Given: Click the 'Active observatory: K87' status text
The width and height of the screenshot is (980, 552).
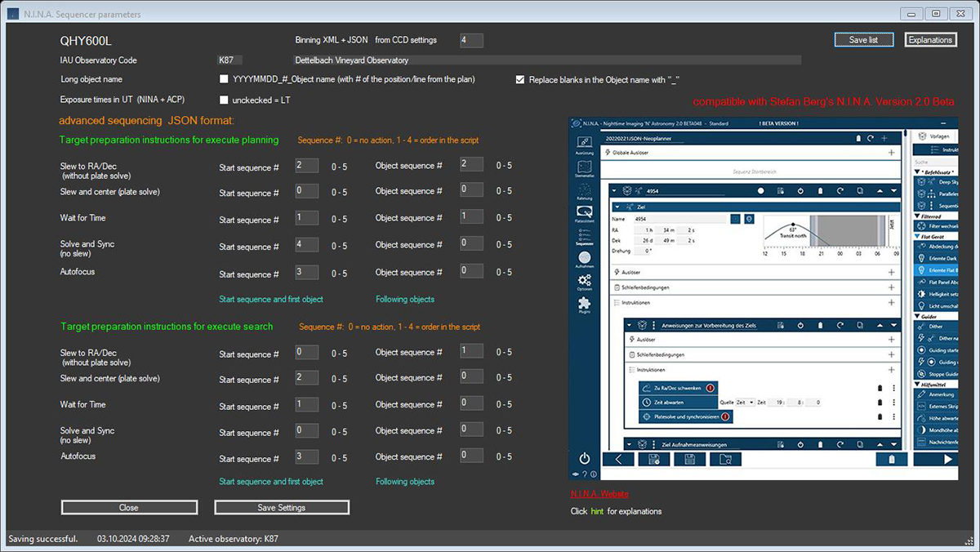Looking at the screenshot, I should tap(234, 539).
